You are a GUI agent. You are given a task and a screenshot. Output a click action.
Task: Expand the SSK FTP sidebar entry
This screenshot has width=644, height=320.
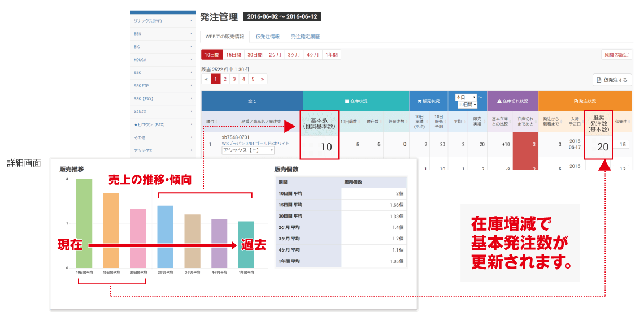pos(163,85)
